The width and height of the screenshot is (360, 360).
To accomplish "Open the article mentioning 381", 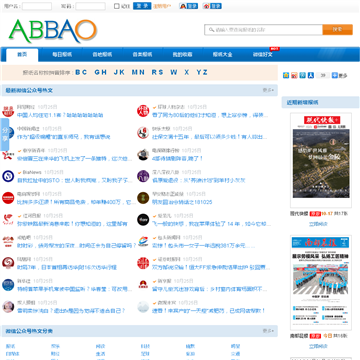I will pyautogui.click(x=203, y=245).
